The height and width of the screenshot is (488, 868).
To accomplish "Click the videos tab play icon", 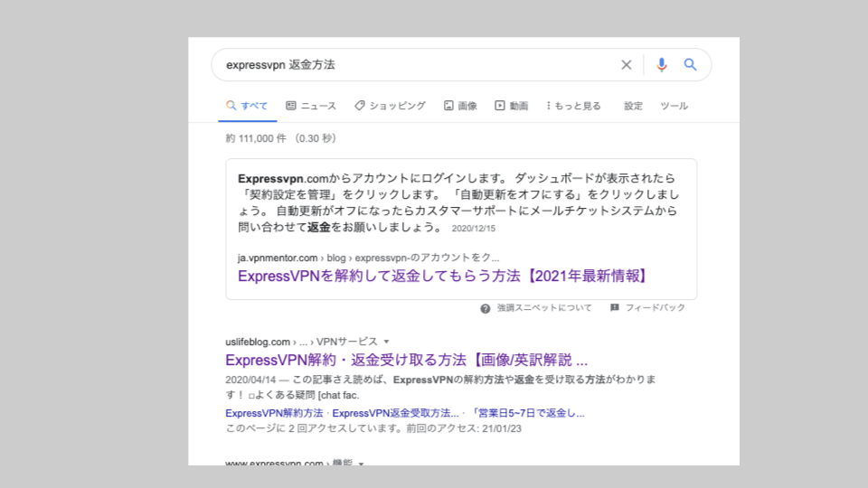I will 500,105.
